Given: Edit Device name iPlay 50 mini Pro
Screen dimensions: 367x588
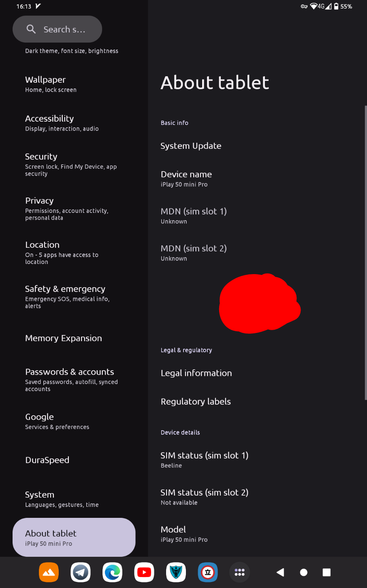Looking at the screenshot, I should point(257,178).
